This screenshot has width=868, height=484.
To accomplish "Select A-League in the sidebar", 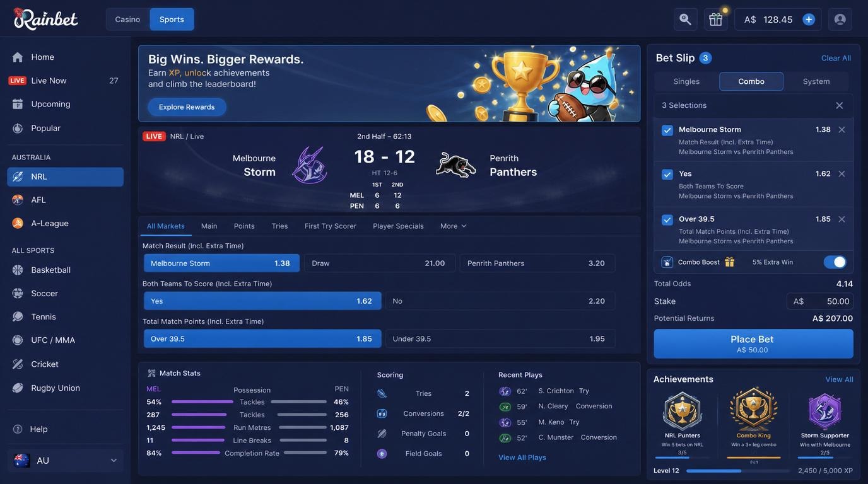I will tap(66, 223).
